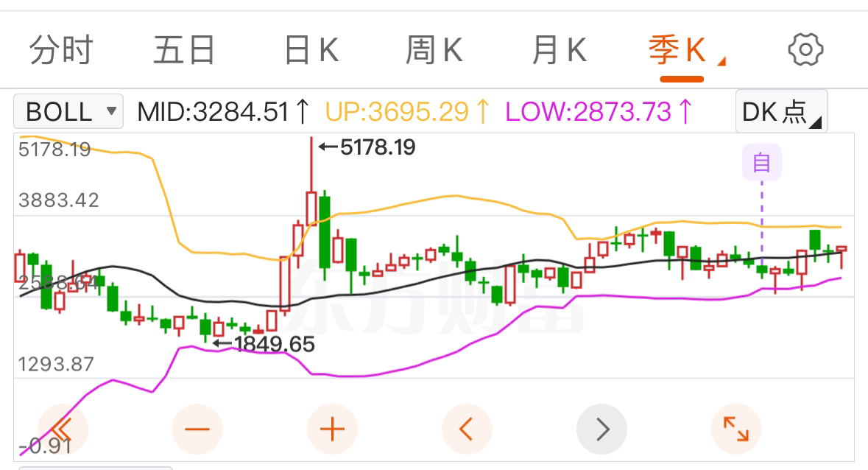Expand chart to fullscreen
The width and height of the screenshot is (868, 470).
pyautogui.click(x=736, y=429)
